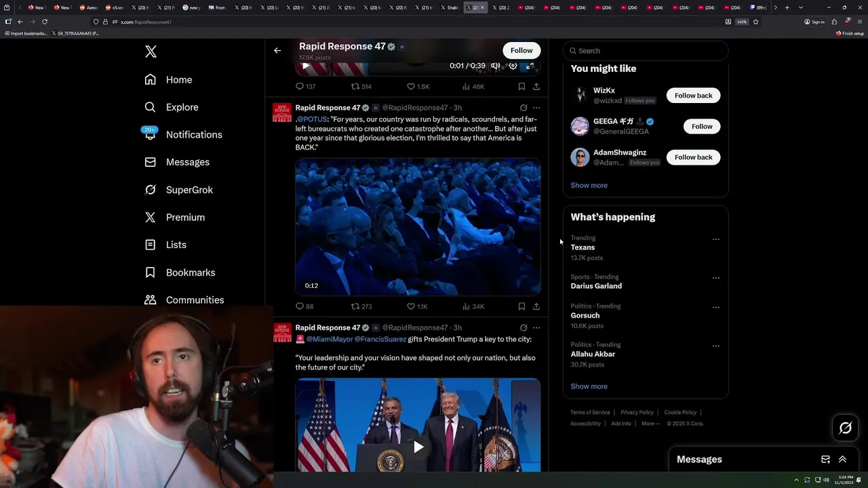This screenshot has width=868, height=488.
Task: Expand the Messages drawer
Action: (842, 460)
